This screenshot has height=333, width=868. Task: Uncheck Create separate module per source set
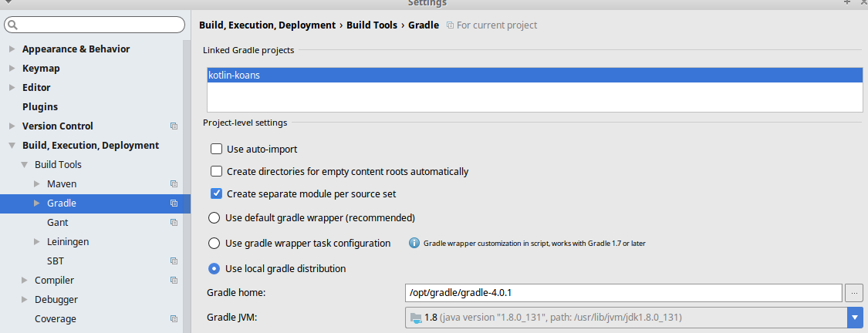click(x=217, y=194)
